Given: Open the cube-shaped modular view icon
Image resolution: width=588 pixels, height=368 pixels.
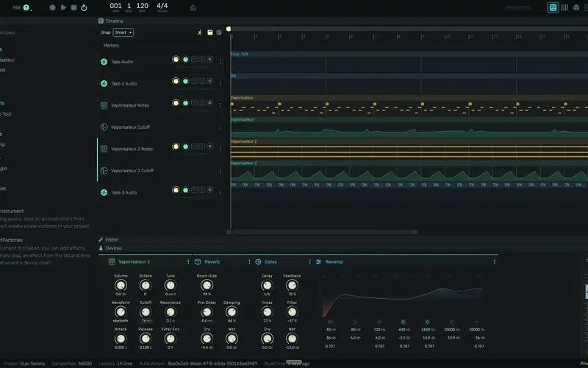Looking at the screenshot, I should pyautogui.click(x=576, y=7).
